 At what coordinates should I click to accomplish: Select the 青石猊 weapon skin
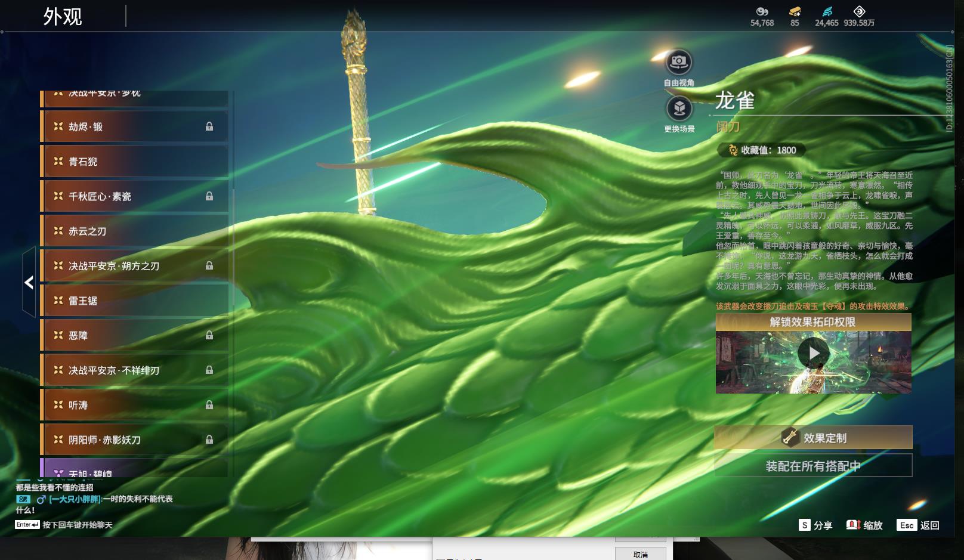coord(134,161)
